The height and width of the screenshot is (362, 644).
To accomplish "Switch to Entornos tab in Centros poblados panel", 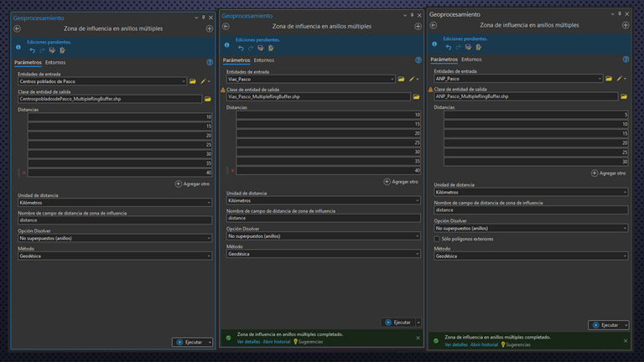I will tap(55, 62).
